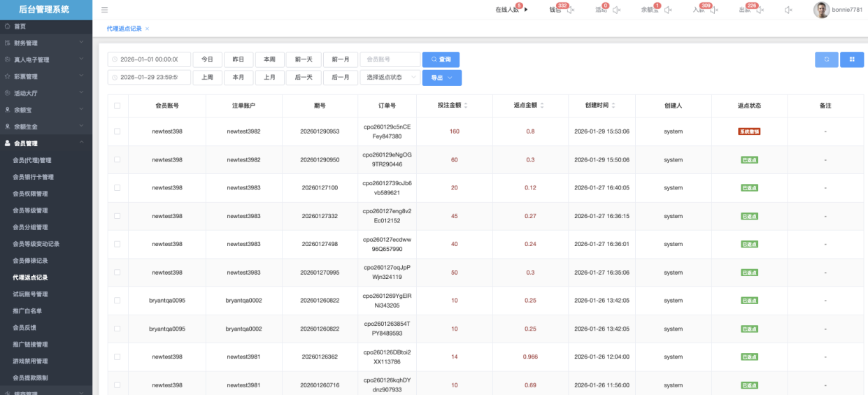Tick the checkbox for order cpo2601269YgEIRNi343205
This screenshot has height=395, width=868.
click(118, 301)
